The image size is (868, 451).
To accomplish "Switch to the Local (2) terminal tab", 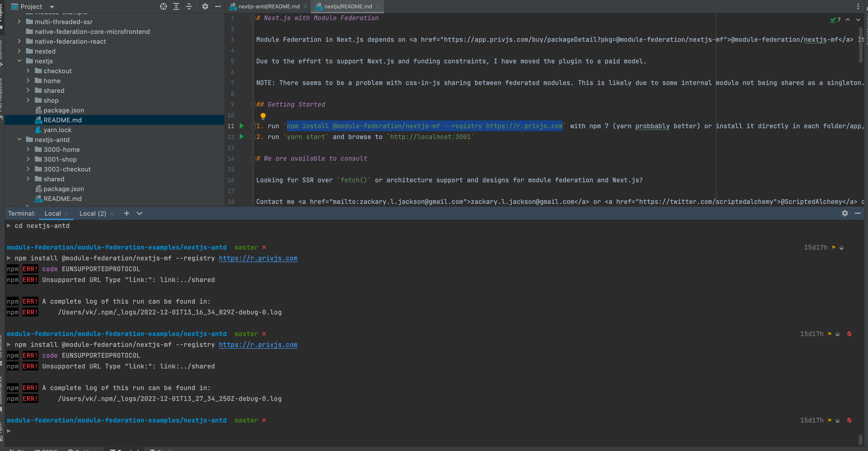I will click(x=93, y=213).
